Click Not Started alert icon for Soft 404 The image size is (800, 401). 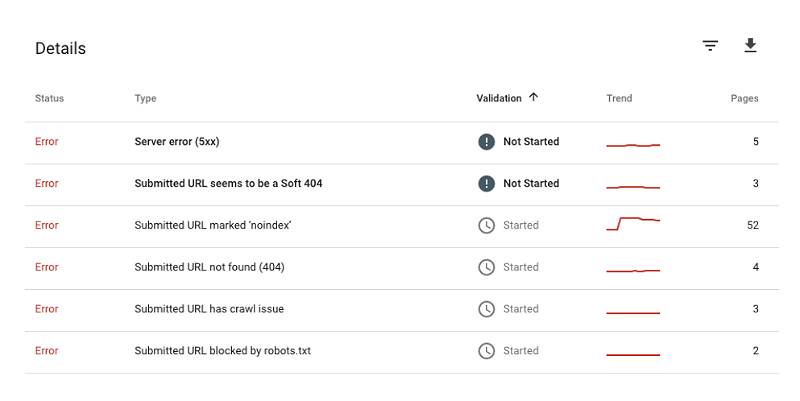[486, 183]
